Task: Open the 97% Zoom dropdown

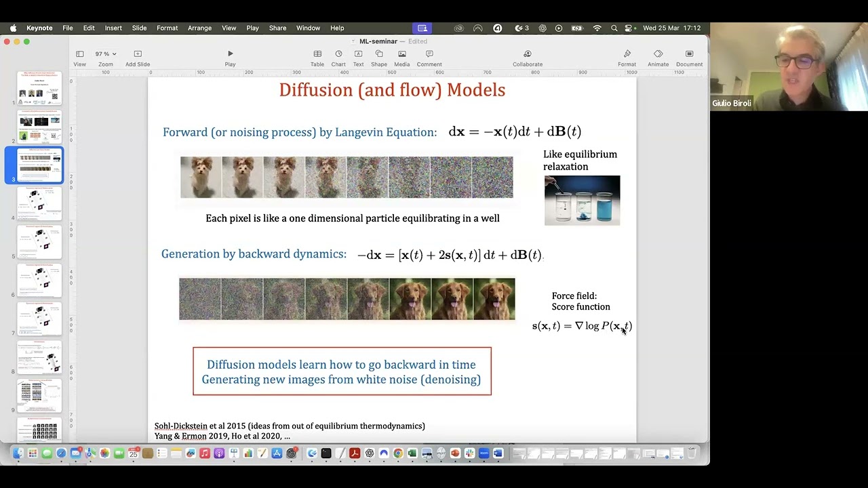Action: click(105, 54)
